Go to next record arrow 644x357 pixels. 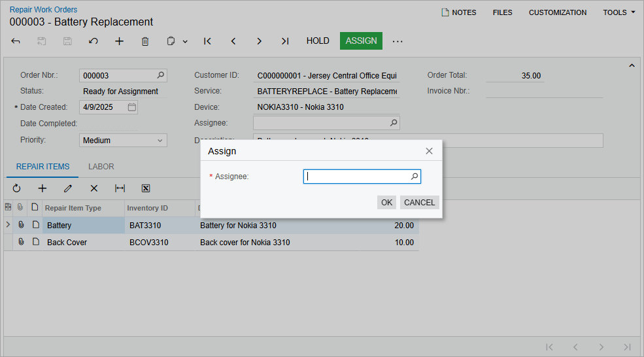pos(259,41)
